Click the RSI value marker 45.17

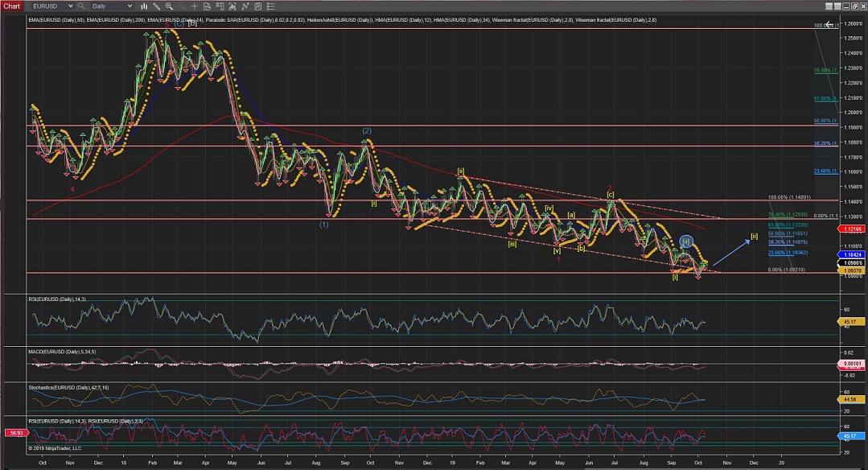coord(851,322)
